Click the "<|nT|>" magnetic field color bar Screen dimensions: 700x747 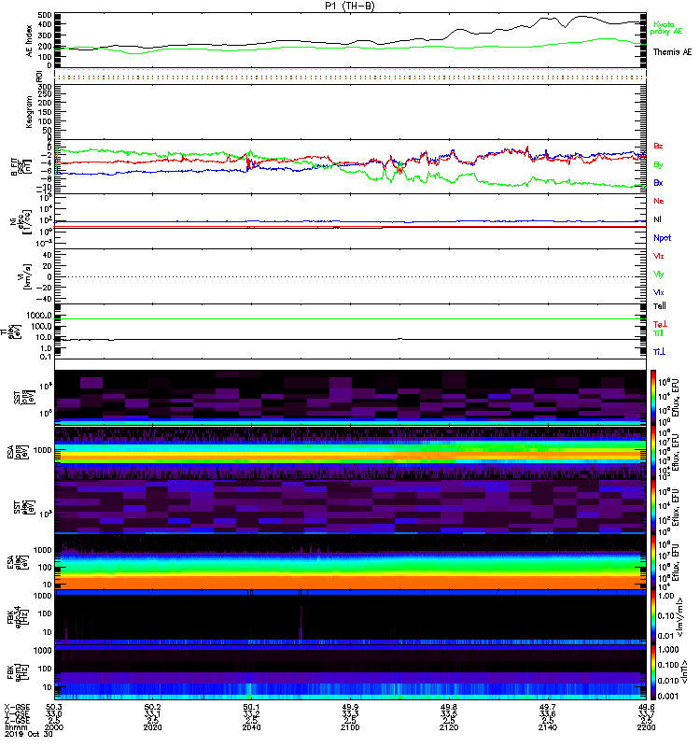pyautogui.click(x=652, y=672)
